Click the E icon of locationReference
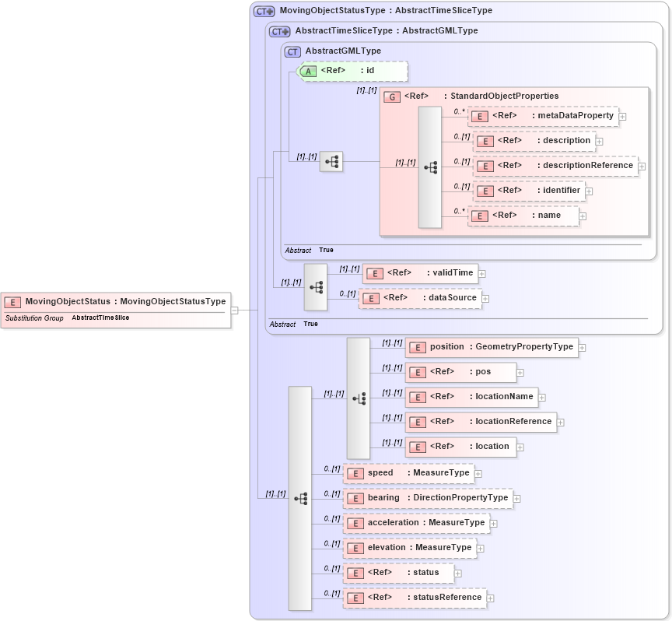Viewport: 672px width, 621px height. pyautogui.click(x=418, y=423)
